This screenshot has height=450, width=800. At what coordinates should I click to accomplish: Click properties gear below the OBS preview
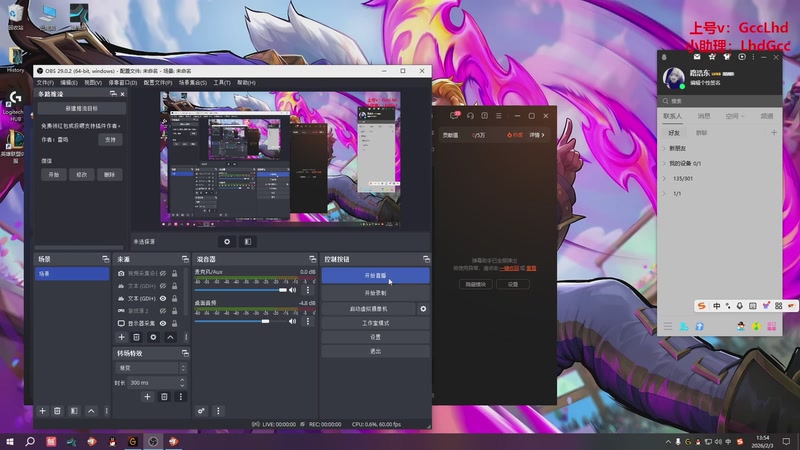point(227,242)
